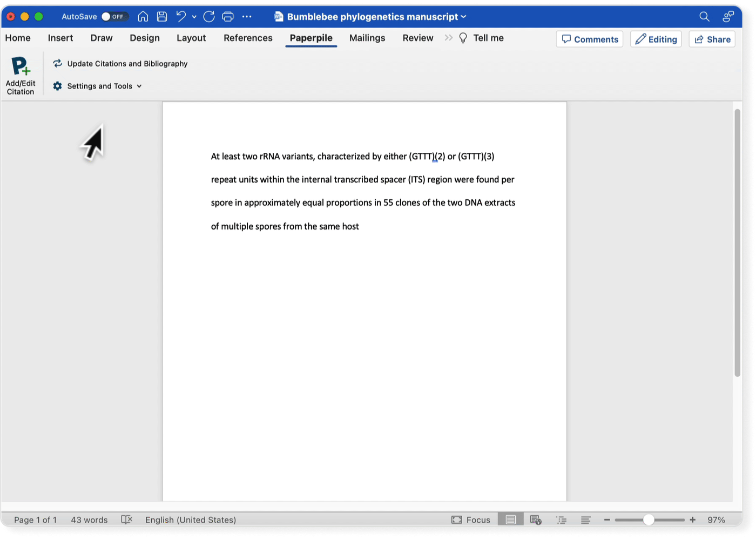
Task: Click the Home icon in title bar
Action: [143, 17]
